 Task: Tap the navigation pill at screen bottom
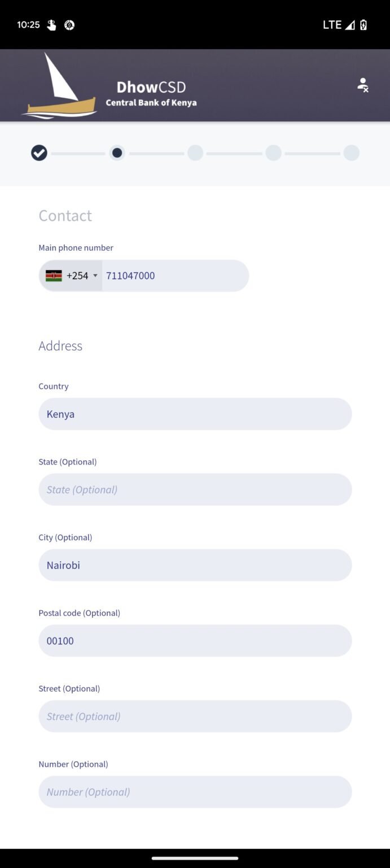tap(195, 858)
